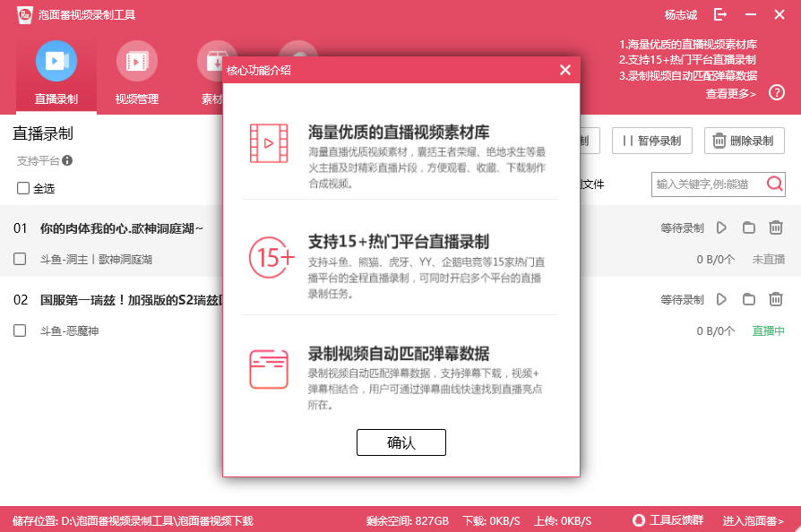Open the folder for item 01
Viewport: 801px width, 532px height.
[748, 227]
